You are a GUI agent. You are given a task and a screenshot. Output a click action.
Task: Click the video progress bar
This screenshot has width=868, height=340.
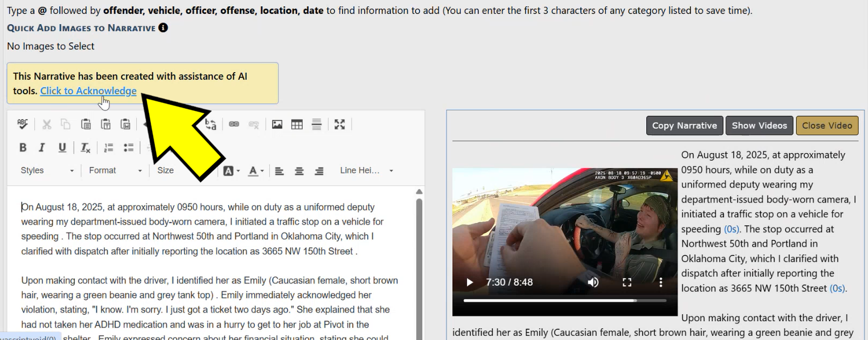coord(564,300)
